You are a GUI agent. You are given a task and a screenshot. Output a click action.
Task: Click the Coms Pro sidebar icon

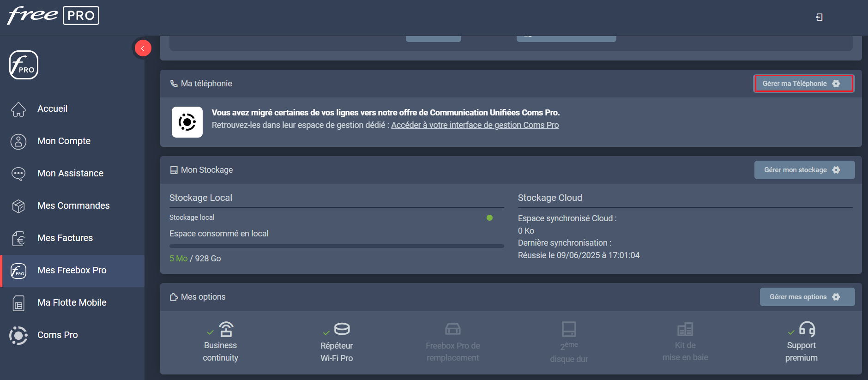click(x=18, y=336)
